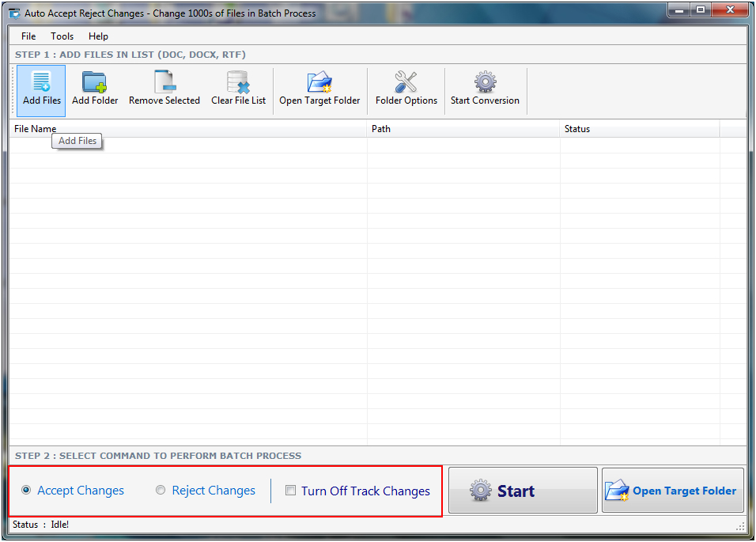This screenshot has width=756, height=542.
Task: Click the Start Conversion gear icon
Action: 485,82
